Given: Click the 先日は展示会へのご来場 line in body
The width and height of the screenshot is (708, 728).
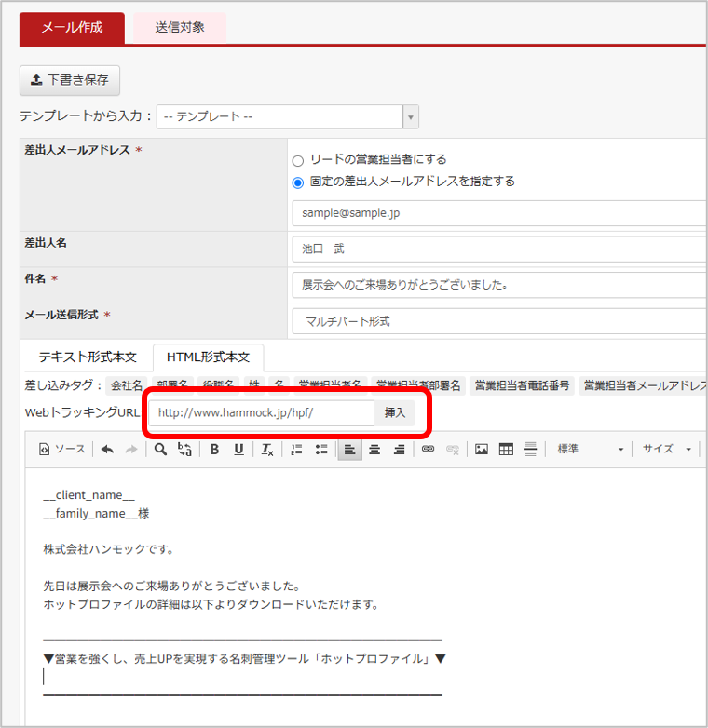Looking at the screenshot, I should [172, 586].
